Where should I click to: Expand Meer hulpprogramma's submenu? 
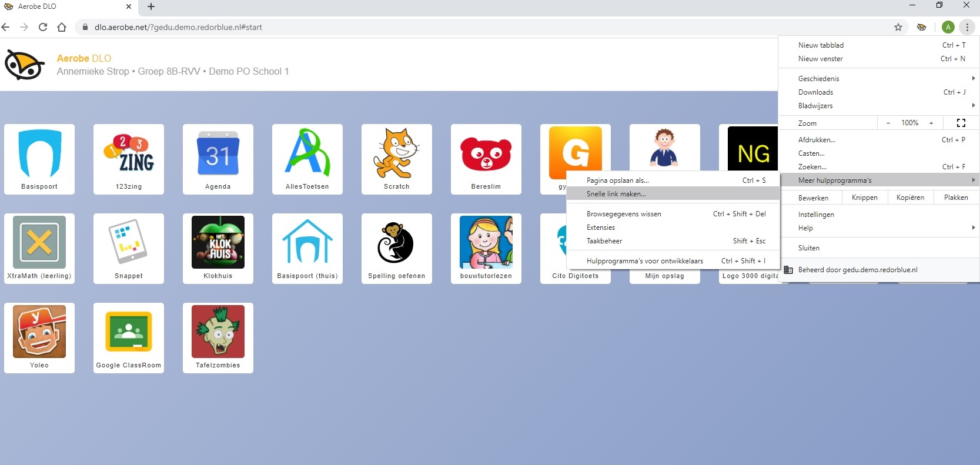click(x=879, y=180)
